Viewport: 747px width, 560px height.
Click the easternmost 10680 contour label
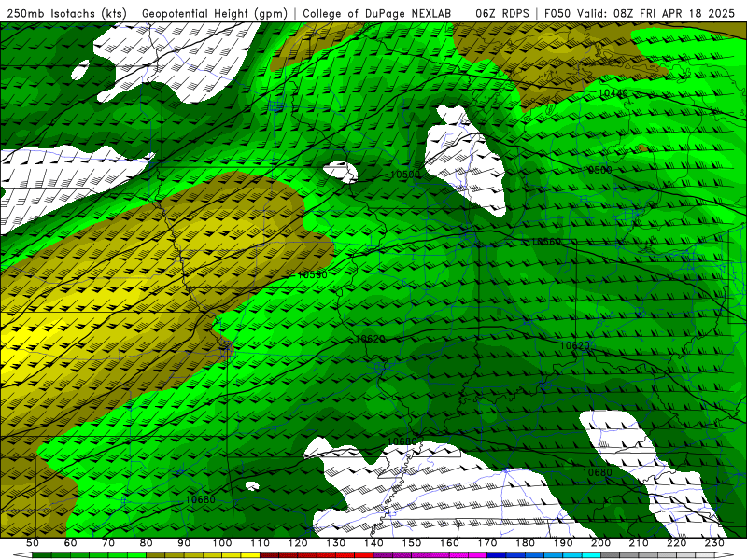598,472
